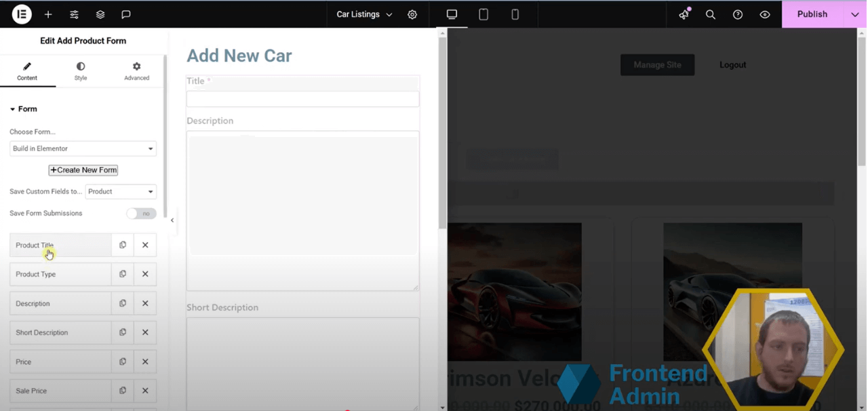Open the Elementor logo menu
Screen dimensions: 868x411
tap(21, 14)
